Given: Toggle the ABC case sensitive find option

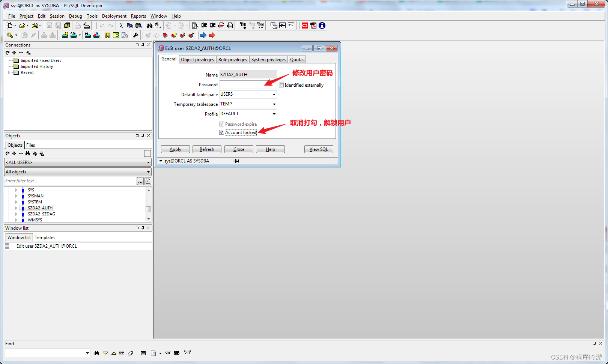Looking at the screenshot, I should click(x=168, y=353).
